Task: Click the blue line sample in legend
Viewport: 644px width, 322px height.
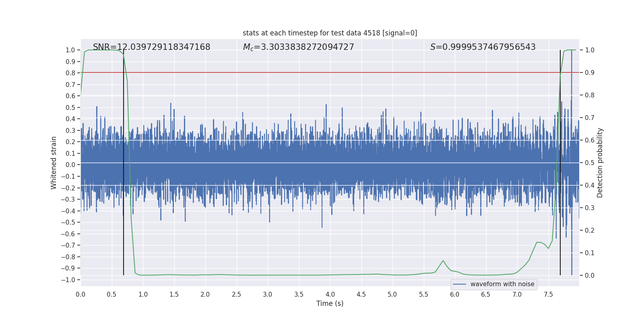Action: 459,284
